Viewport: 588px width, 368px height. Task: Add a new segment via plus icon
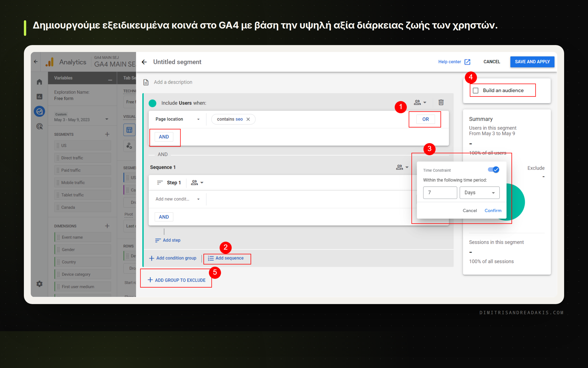coord(107,134)
